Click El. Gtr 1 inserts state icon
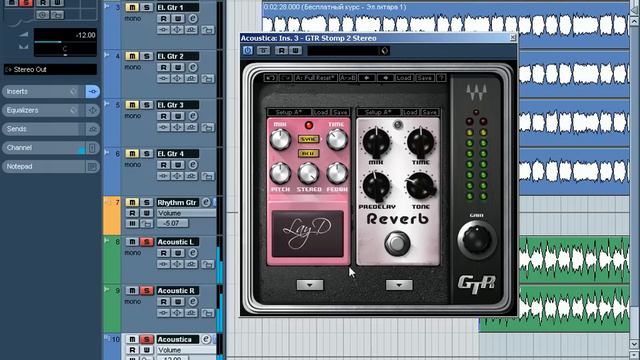640x360 pixels. coord(163,30)
